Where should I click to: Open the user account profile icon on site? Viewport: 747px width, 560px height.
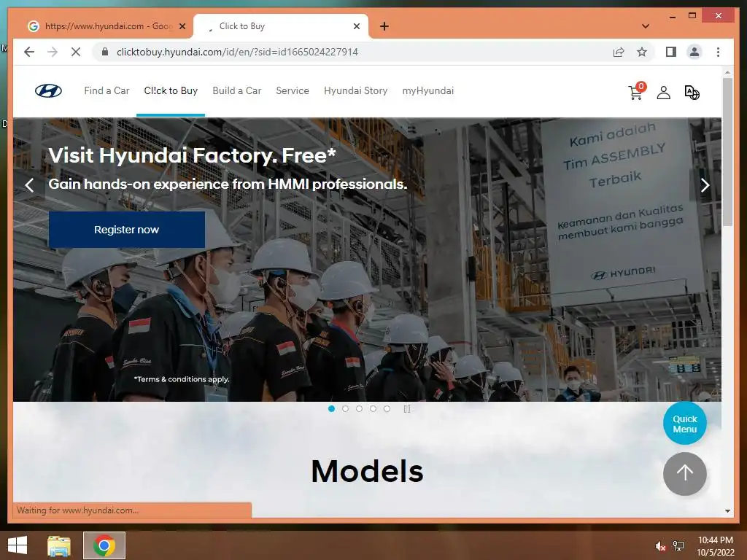point(664,93)
